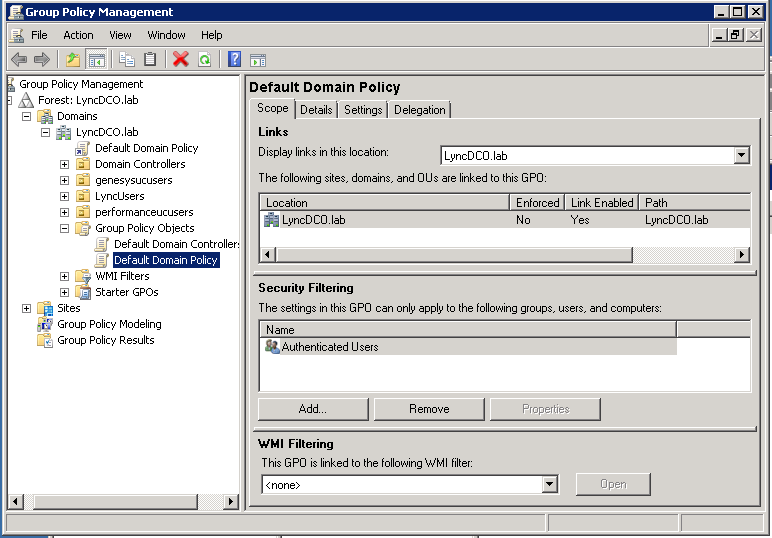
Task: Click the Add... button
Action: (x=313, y=409)
